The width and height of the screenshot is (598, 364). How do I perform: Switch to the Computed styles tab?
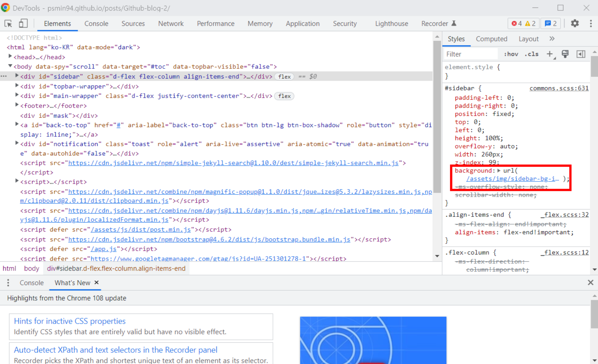click(x=491, y=39)
